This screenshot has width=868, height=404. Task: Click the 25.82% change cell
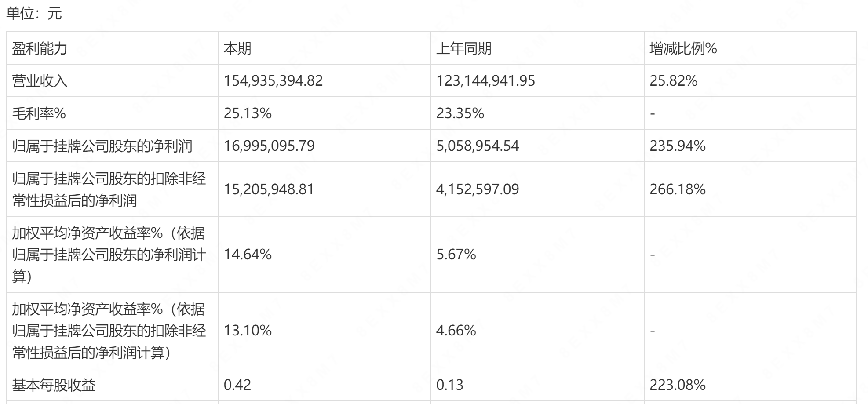750,81
